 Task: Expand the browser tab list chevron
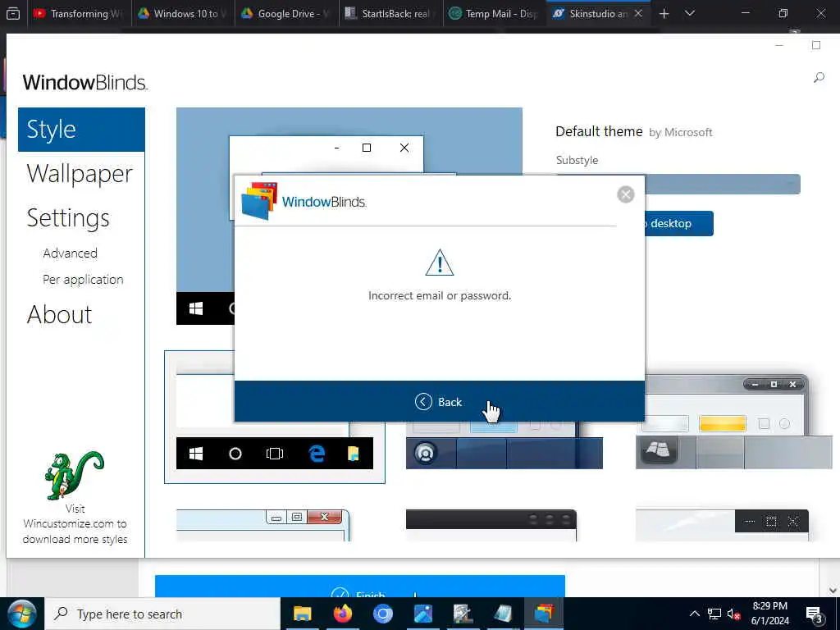coord(690,13)
